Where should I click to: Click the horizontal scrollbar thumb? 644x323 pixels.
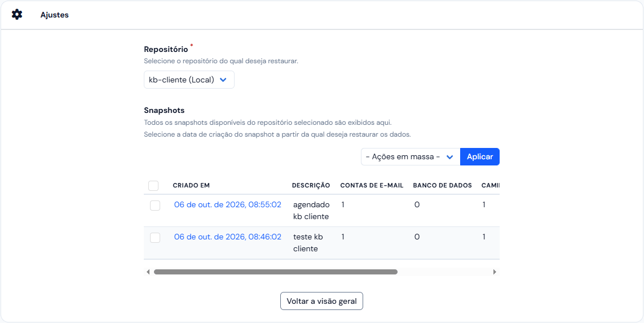point(276,272)
